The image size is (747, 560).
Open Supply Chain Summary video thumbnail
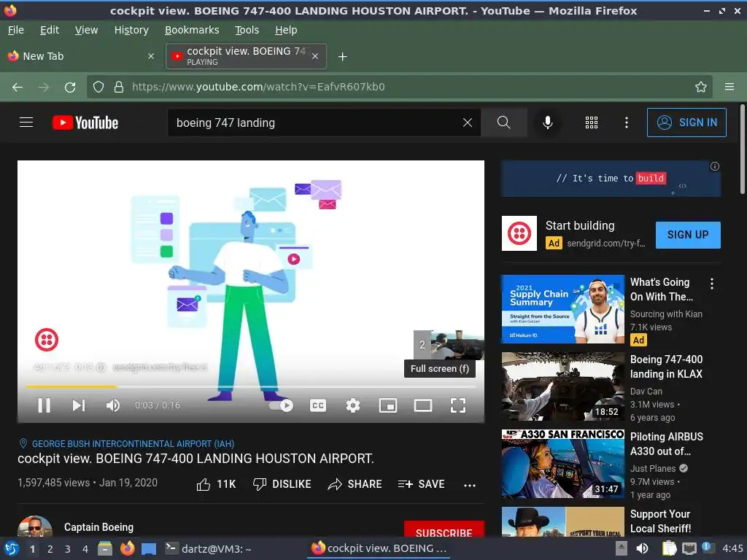562,309
